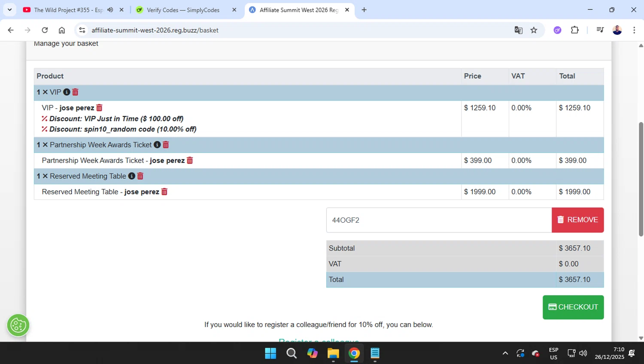Image resolution: width=644 pixels, height=364 pixels.
Task: Open the browser home page
Action: [x=62, y=30]
